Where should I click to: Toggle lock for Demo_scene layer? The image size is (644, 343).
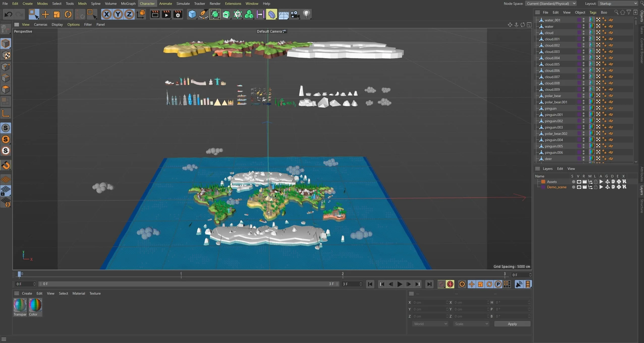click(596, 187)
